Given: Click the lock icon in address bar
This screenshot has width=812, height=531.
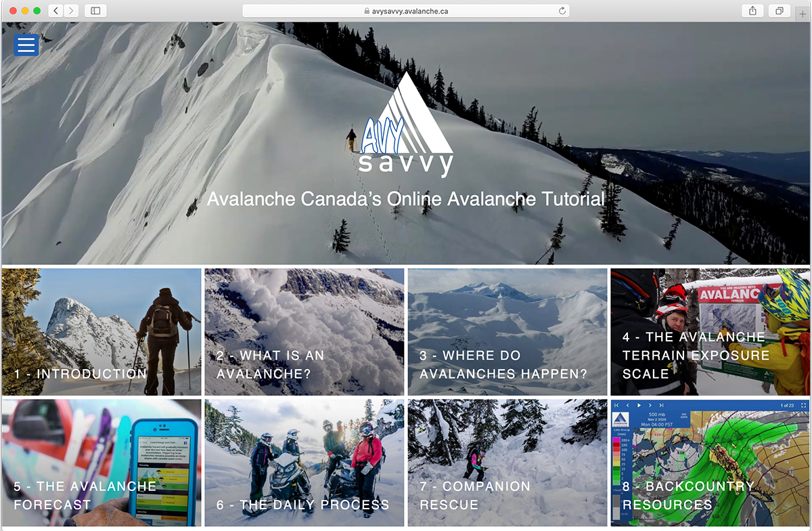Looking at the screenshot, I should coord(367,11).
